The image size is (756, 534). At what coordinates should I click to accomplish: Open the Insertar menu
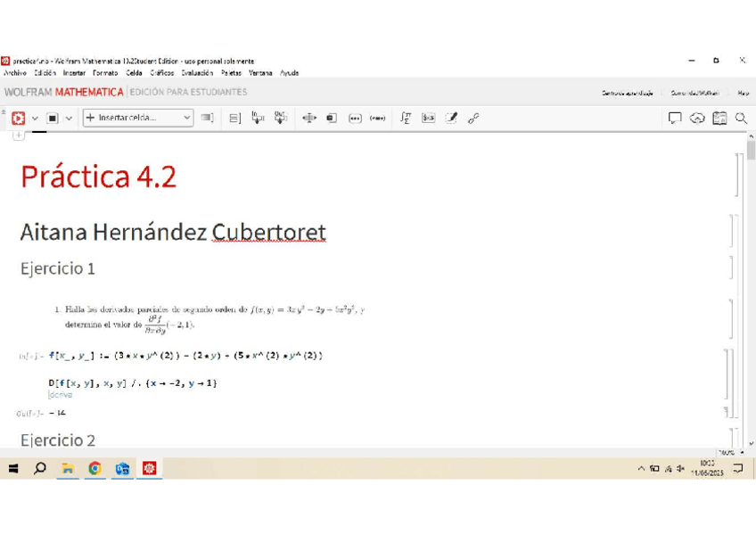click(74, 73)
